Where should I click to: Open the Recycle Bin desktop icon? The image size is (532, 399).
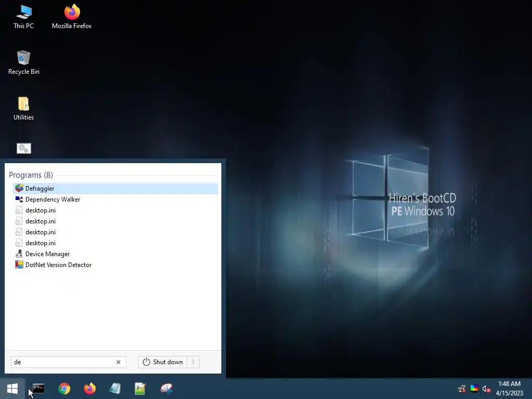23,63
